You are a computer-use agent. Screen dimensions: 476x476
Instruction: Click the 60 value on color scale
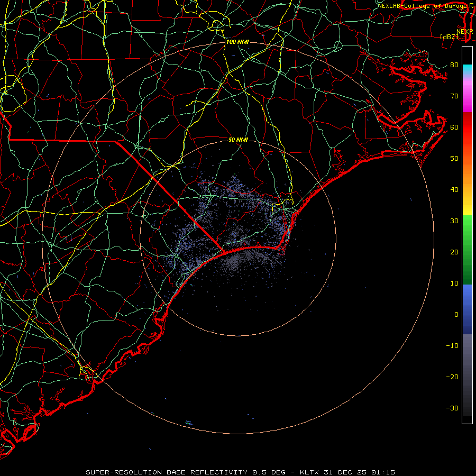pyautogui.click(x=454, y=127)
